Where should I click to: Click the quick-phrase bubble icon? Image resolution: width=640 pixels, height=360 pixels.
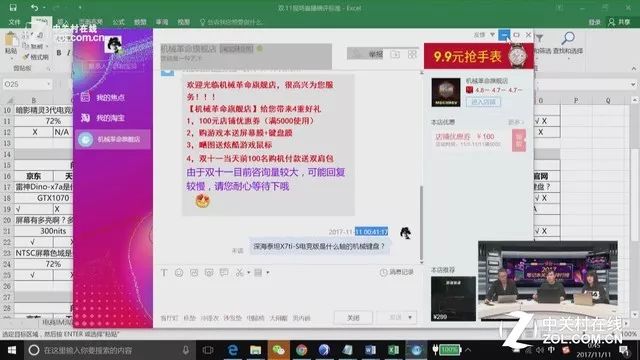[x=224, y=273]
